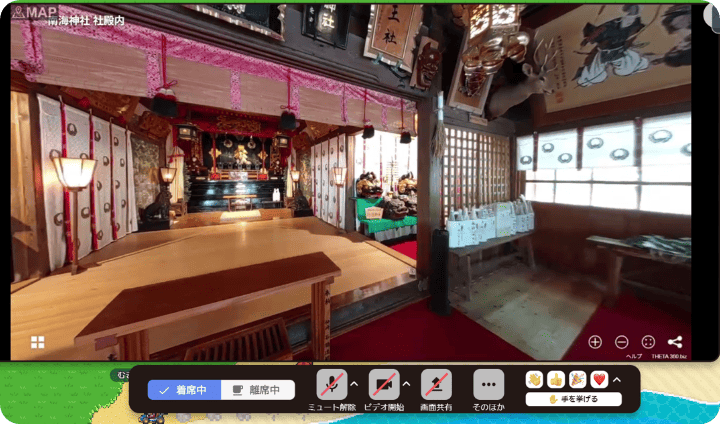Expand the microphone options chevron
The width and height of the screenshot is (720, 424).
pos(354,384)
